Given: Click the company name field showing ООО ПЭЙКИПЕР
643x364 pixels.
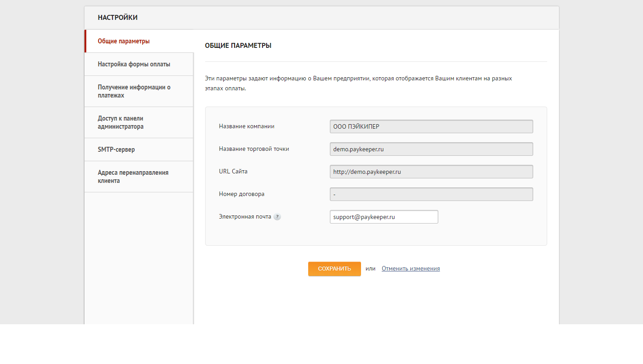Looking at the screenshot, I should pos(431,126).
